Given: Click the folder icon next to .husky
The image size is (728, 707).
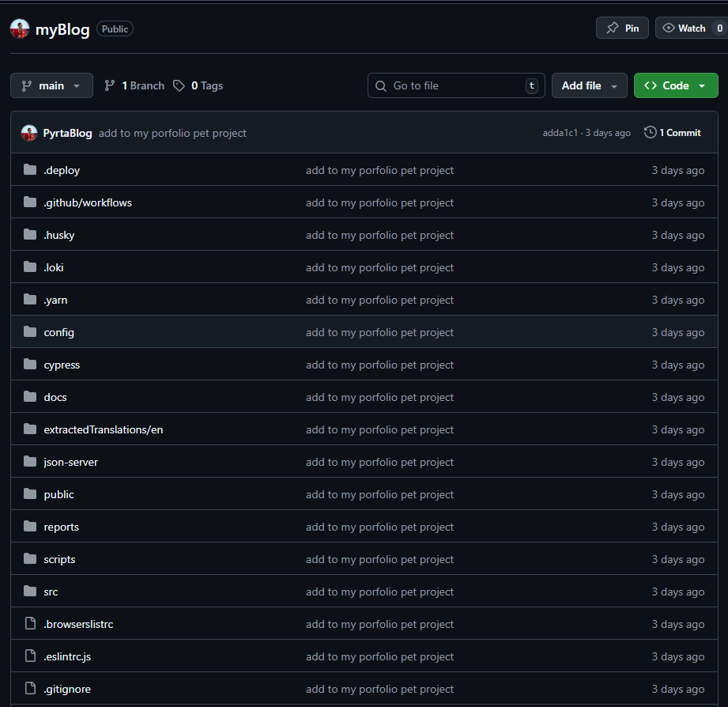Looking at the screenshot, I should 30,235.
